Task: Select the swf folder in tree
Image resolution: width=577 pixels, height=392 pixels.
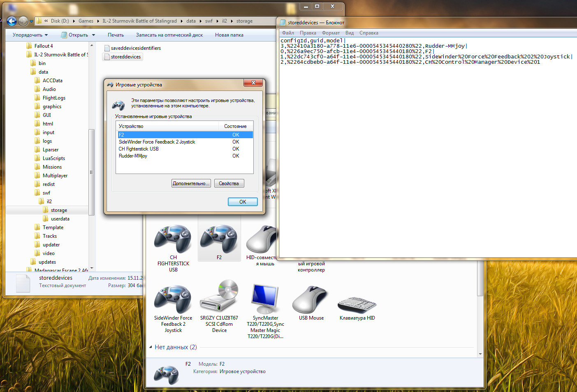Action: pyautogui.click(x=42, y=193)
